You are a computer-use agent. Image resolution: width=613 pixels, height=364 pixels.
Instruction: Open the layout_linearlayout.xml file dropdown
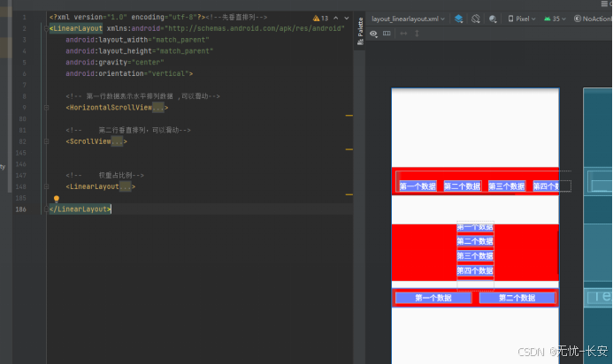(408, 19)
